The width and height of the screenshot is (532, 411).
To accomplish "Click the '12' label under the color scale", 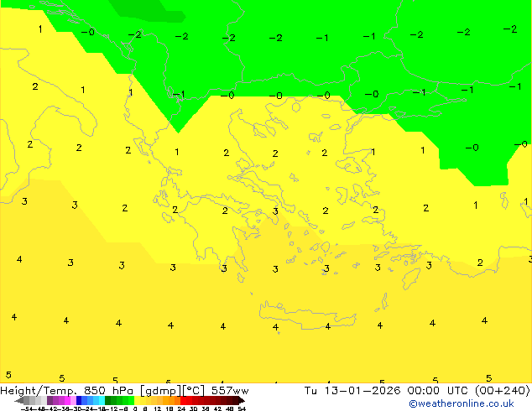I will 158,408.
